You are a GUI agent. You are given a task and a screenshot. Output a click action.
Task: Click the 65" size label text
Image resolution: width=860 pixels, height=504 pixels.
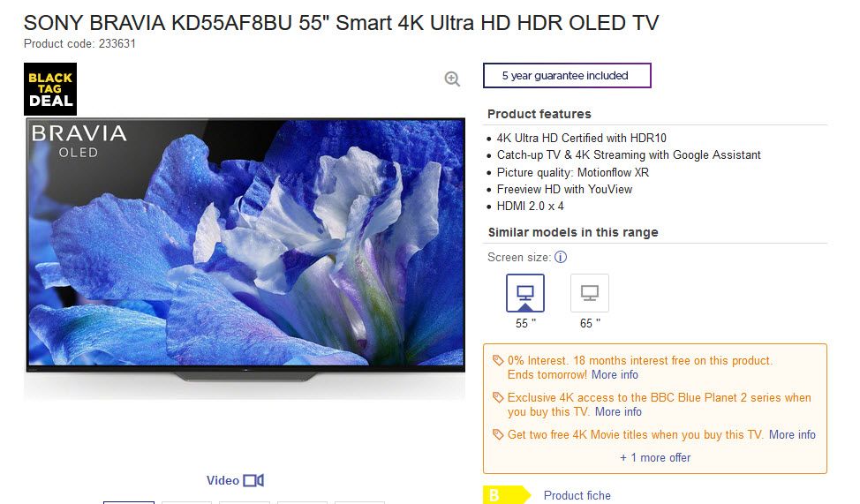pyautogui.click(x=590, y=324)
